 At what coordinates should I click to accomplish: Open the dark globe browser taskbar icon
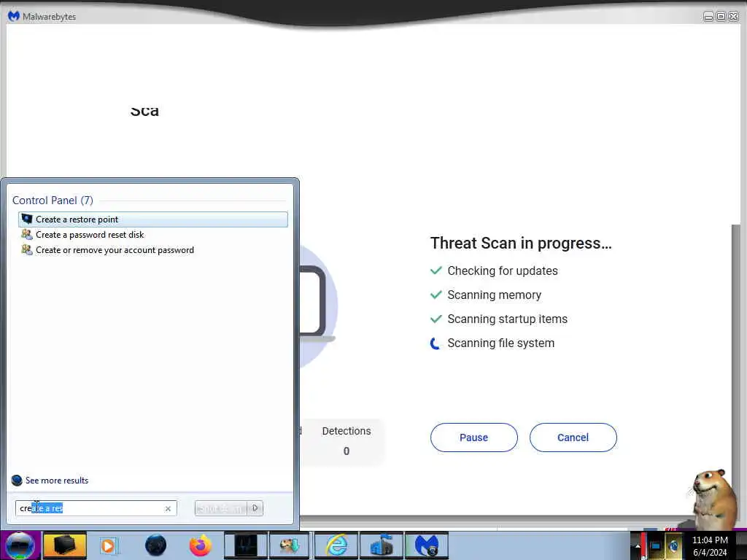(156, 545)
